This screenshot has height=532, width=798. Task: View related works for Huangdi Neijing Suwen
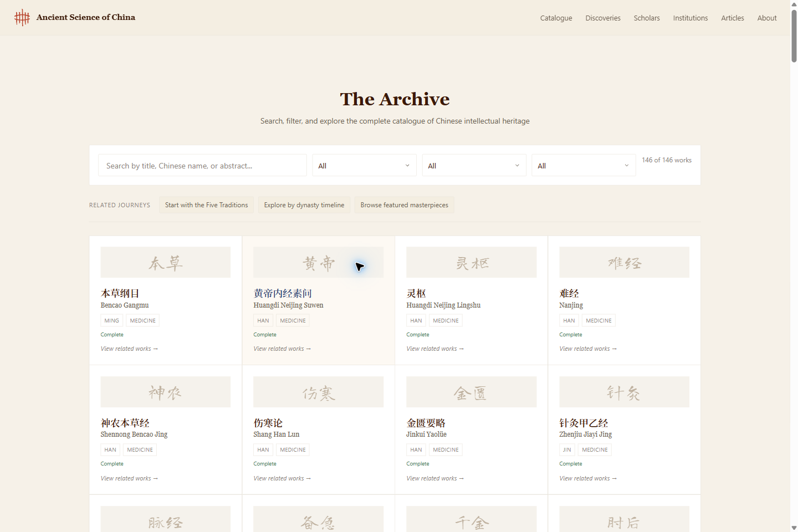(x=282, y=349)
